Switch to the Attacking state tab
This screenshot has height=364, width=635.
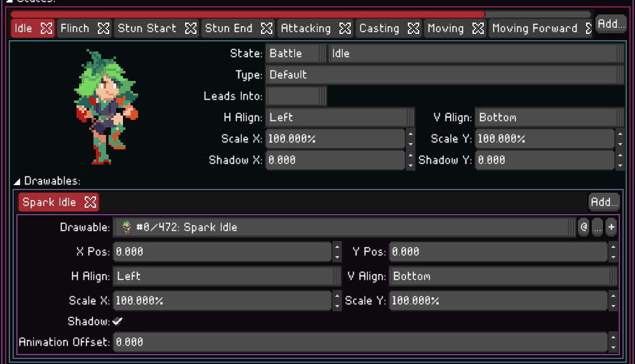tap(306, 28)
